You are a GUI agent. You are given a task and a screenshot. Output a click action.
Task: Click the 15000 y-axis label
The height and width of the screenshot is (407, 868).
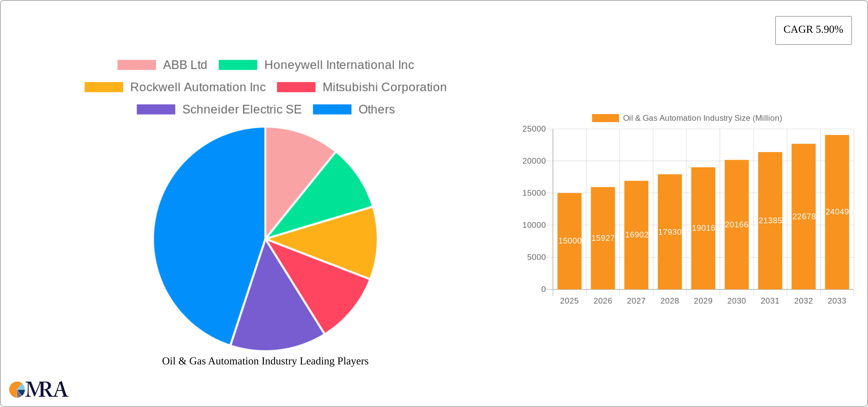coord(534,193)
